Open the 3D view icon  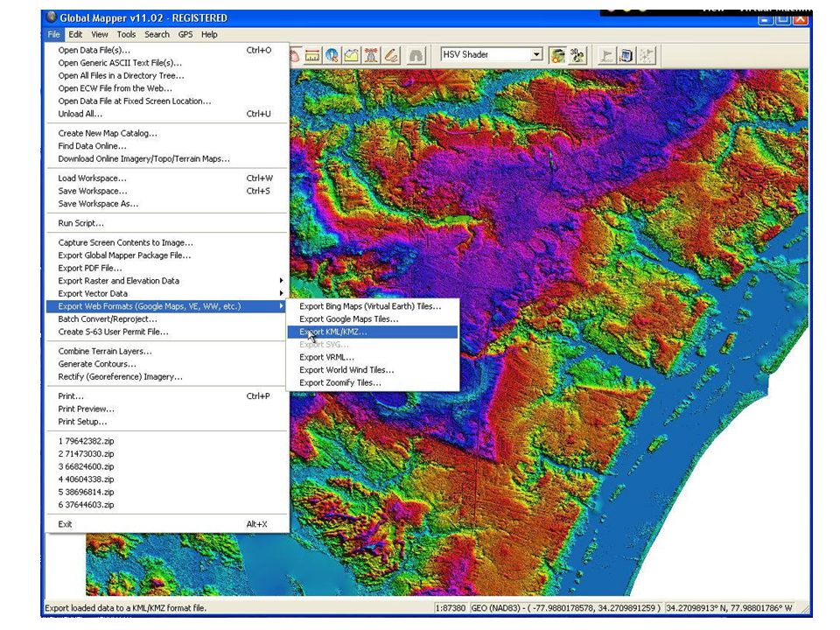coord(577,54)
